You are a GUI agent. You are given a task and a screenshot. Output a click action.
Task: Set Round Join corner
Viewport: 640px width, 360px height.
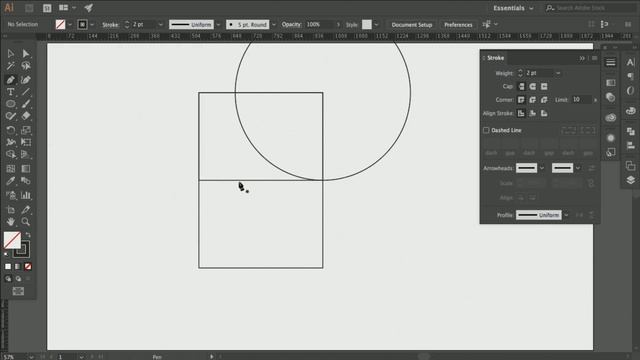533,100
